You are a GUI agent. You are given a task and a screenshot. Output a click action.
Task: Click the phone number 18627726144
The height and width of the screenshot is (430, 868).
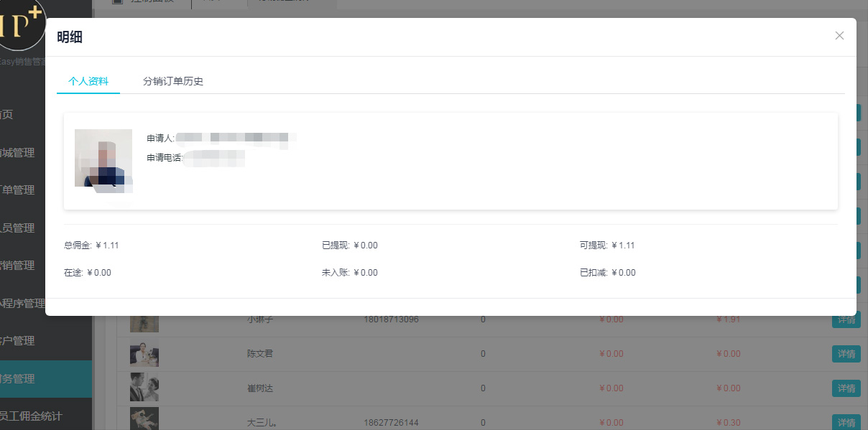click(x=391, y=423)
